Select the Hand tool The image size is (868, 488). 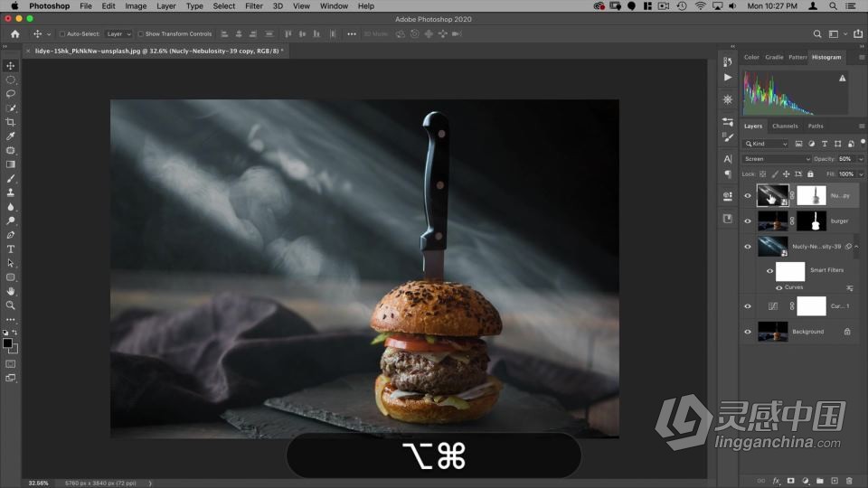[x=11, y=291]
